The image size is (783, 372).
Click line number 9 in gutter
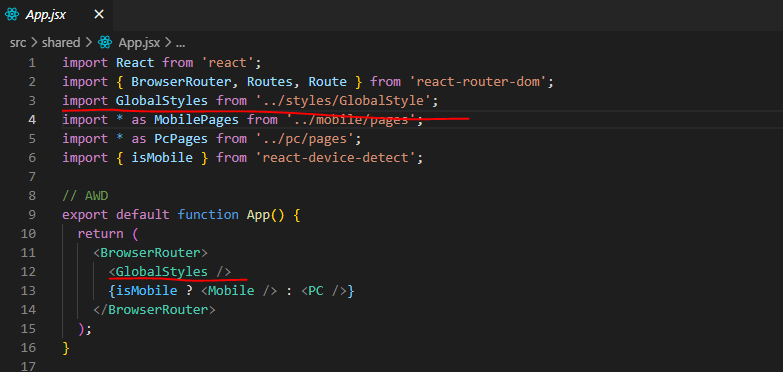click(x=32, y=215)
